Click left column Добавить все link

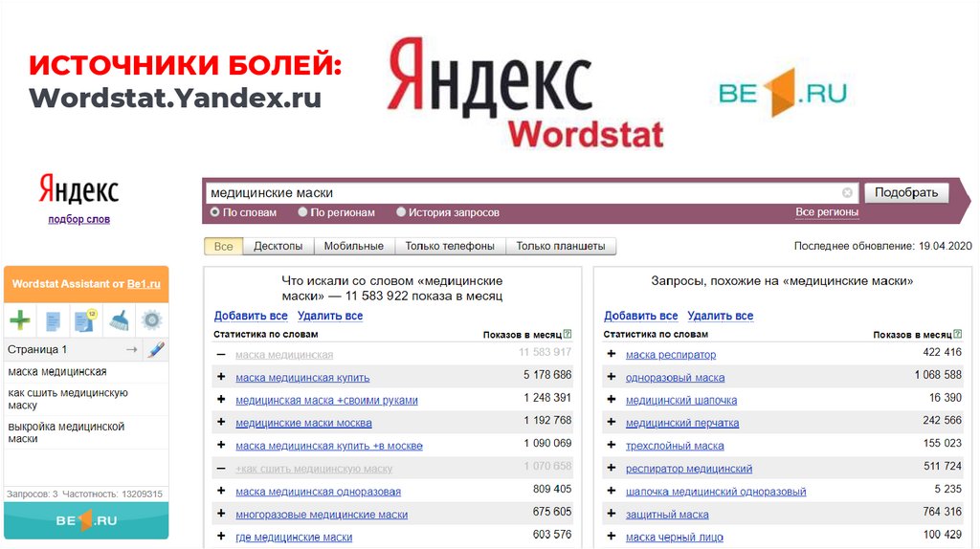point(251,316)
